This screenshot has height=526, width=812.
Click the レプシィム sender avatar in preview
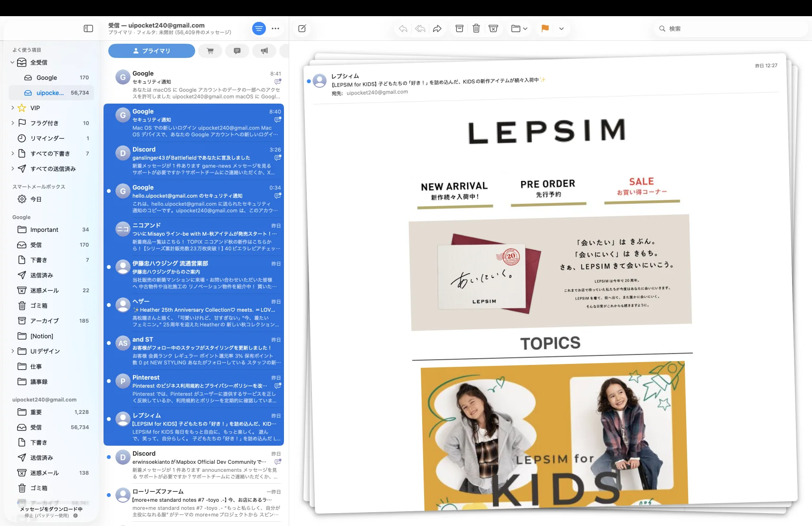coord(320,81)
